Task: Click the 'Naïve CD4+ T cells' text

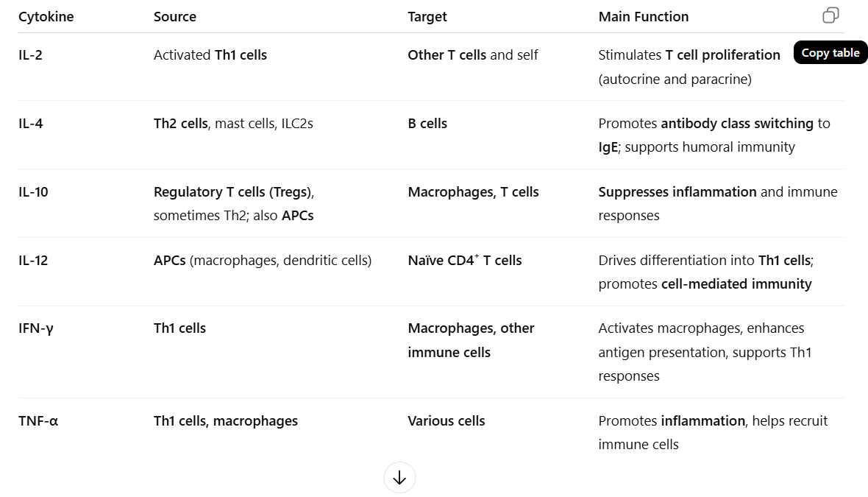Action: pyautogui.click(x=465, y=261)
